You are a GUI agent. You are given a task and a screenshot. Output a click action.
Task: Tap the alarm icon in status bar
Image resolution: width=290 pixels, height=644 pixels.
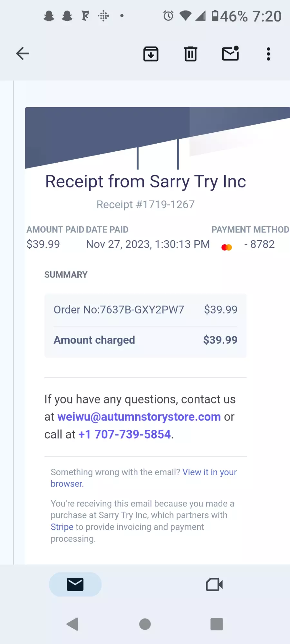pos(168,15)
